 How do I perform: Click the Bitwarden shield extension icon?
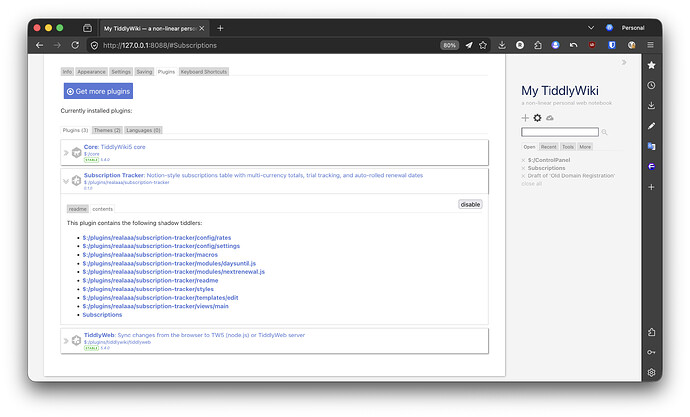(x=612, y=45)
